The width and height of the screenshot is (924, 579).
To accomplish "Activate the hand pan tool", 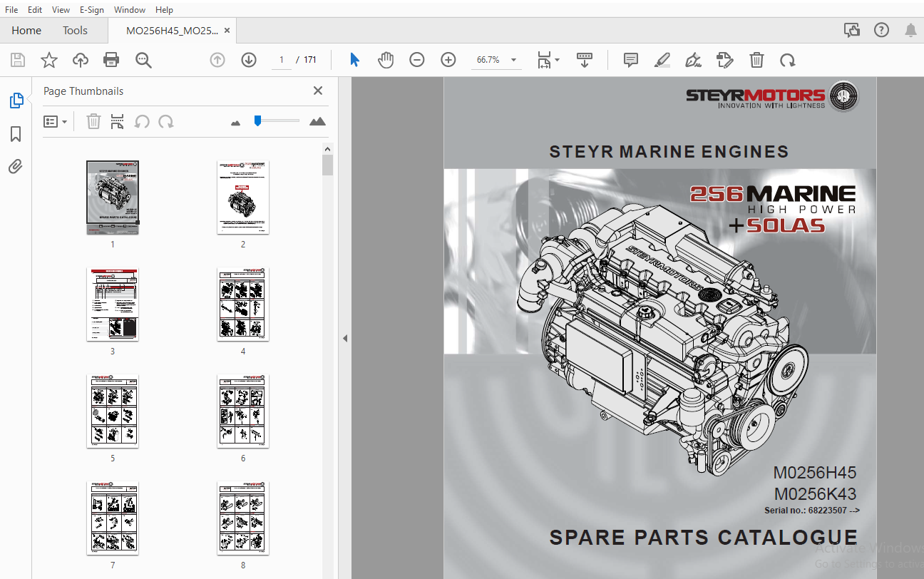I will [x=386, y=60].
